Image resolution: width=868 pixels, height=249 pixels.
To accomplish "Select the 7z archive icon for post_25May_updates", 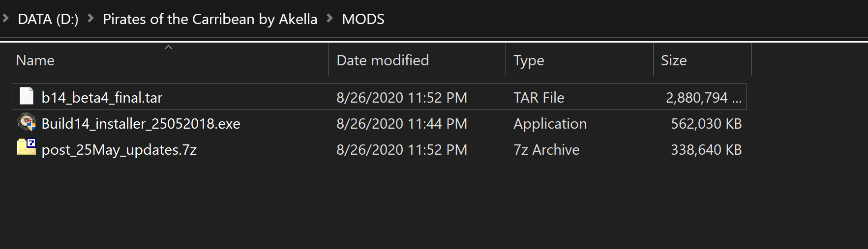I will [x=27, y=147].
